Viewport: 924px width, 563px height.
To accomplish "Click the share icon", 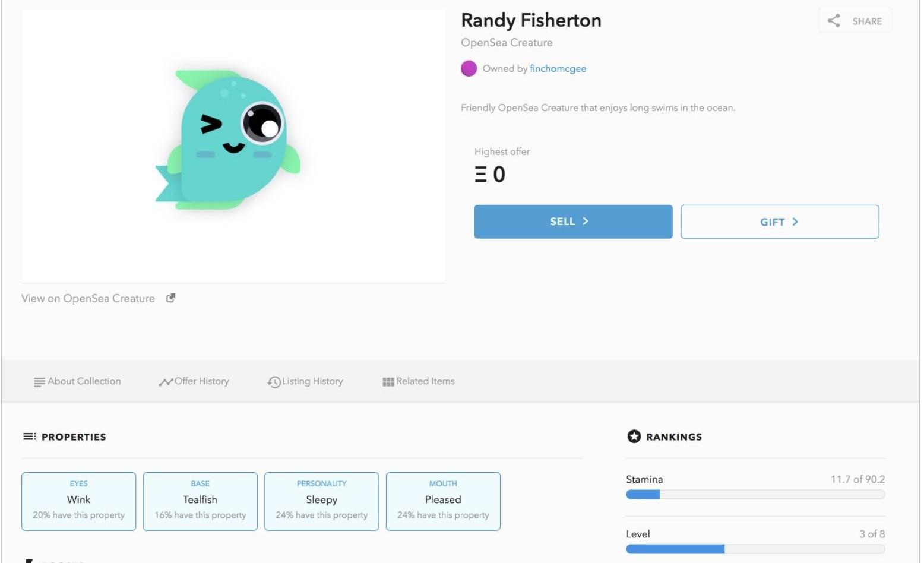I will 834,21.
